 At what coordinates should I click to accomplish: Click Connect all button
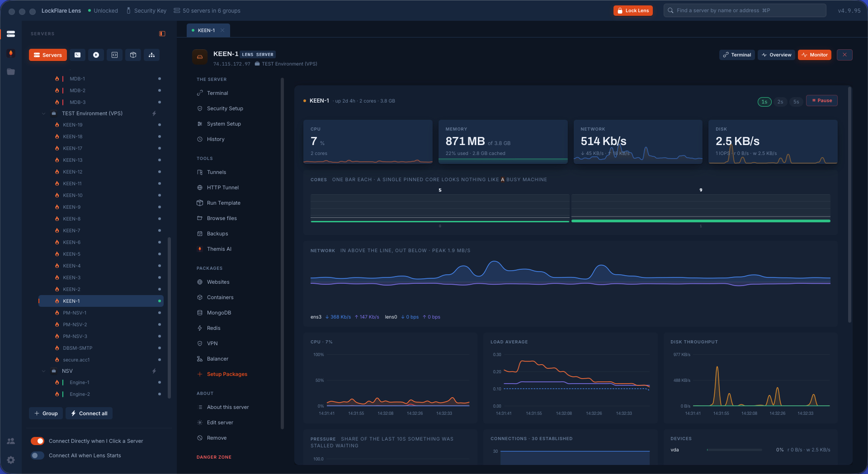89,413
